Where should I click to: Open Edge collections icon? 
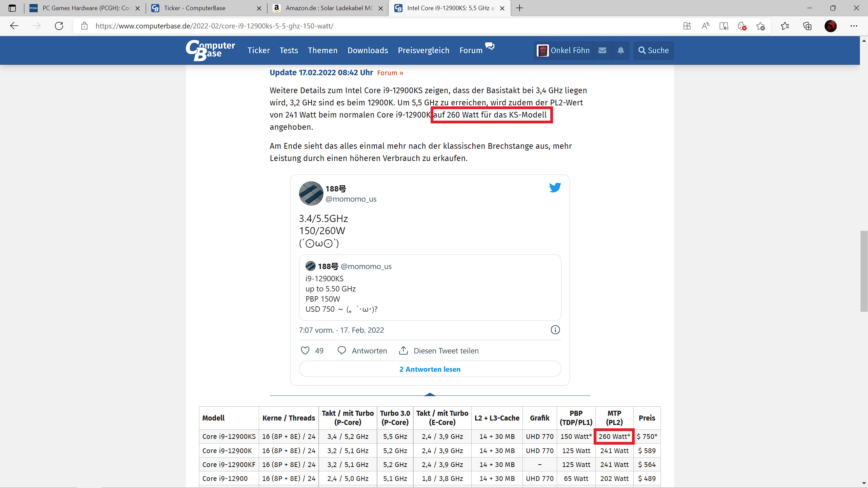tap(807, 26)
